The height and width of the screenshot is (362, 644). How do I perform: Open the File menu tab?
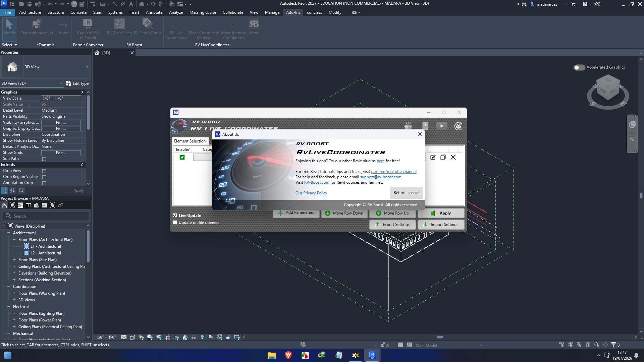pos(8,12)
